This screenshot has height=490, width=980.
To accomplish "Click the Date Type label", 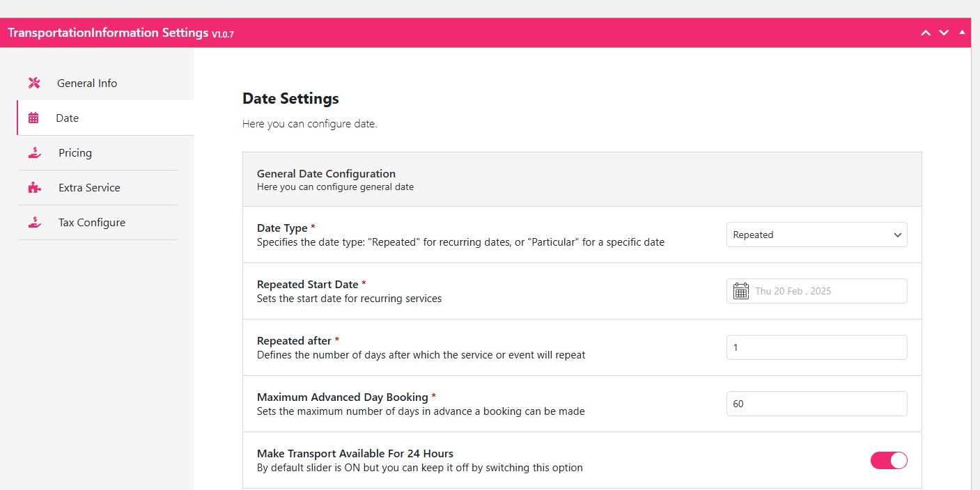I will [282, 228].
